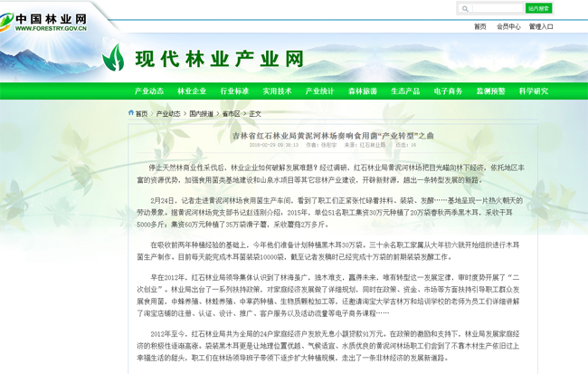The height and width of the screenshot is (374, 588).
Task: Click the green leaf site logo
Action: tap(113, 58)
